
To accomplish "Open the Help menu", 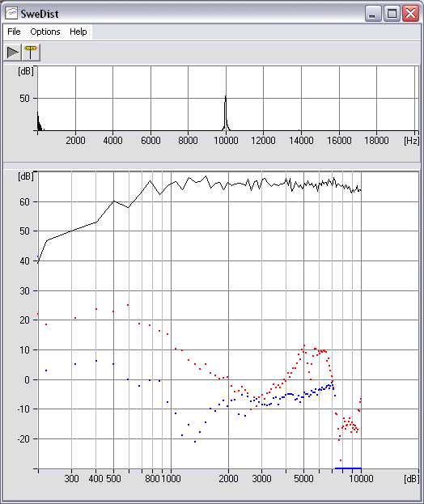I will (x=78, y=32).
